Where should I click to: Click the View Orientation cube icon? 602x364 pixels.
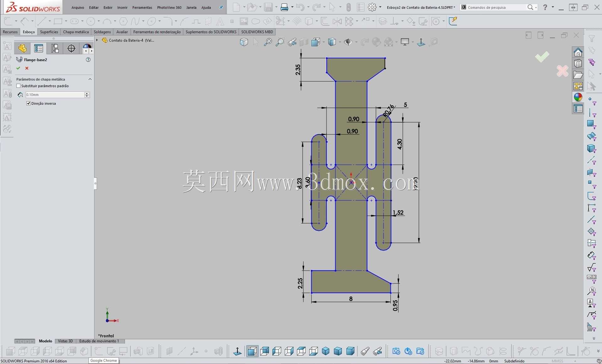pos(244,42)
